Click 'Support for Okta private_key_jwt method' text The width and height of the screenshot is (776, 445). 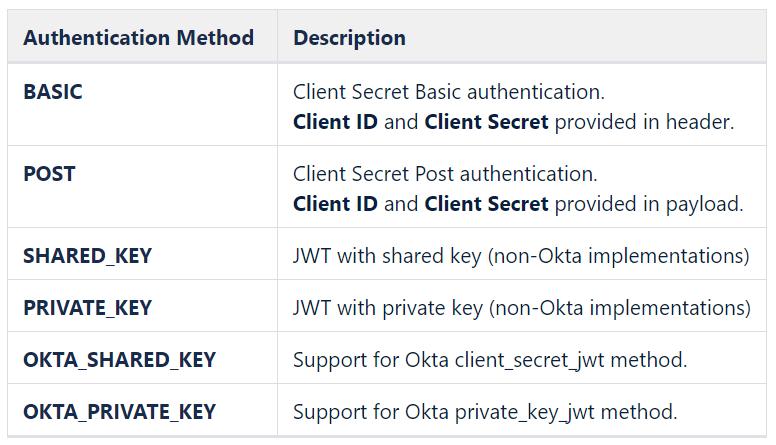tap(485, 412)
